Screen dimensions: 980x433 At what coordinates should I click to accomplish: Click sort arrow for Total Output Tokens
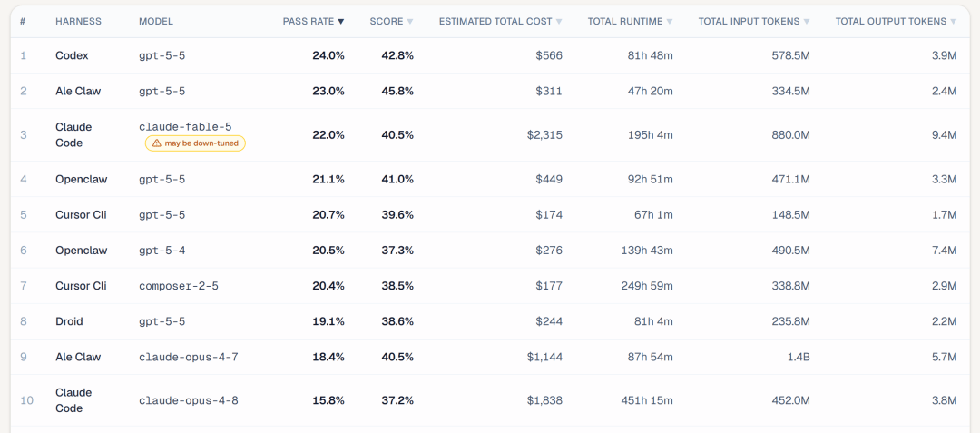click(x=953, y=21)
